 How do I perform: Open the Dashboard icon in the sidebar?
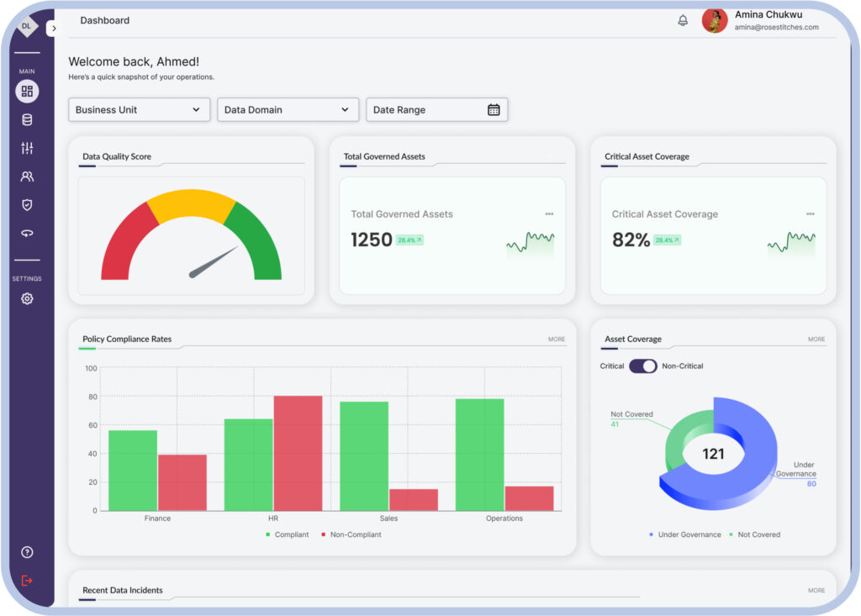(x=26, y=91)
